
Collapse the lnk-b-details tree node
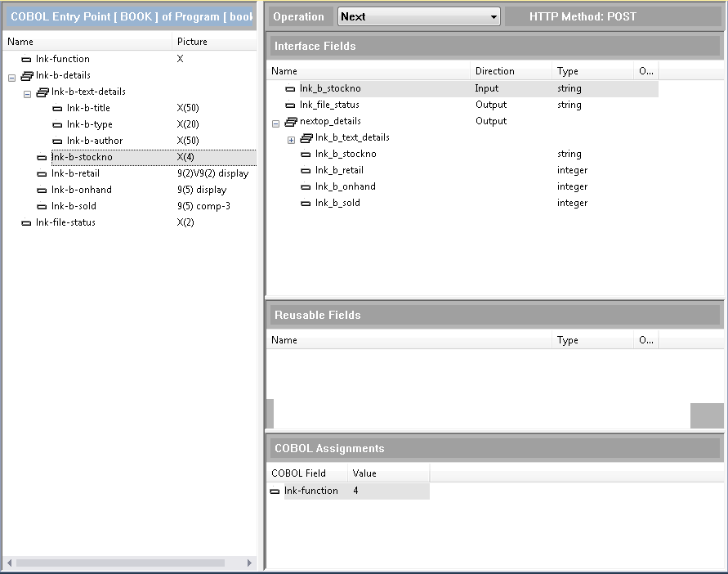tap(11, 76)
